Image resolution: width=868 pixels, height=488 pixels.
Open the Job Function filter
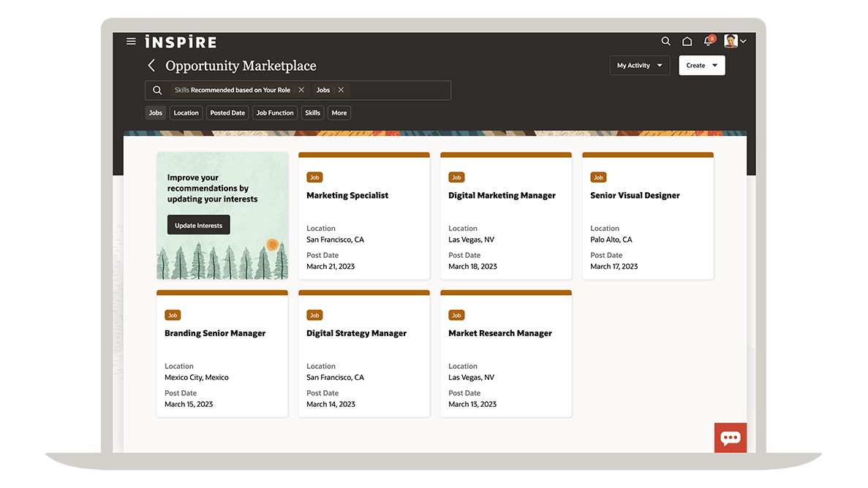click(275, 113)
